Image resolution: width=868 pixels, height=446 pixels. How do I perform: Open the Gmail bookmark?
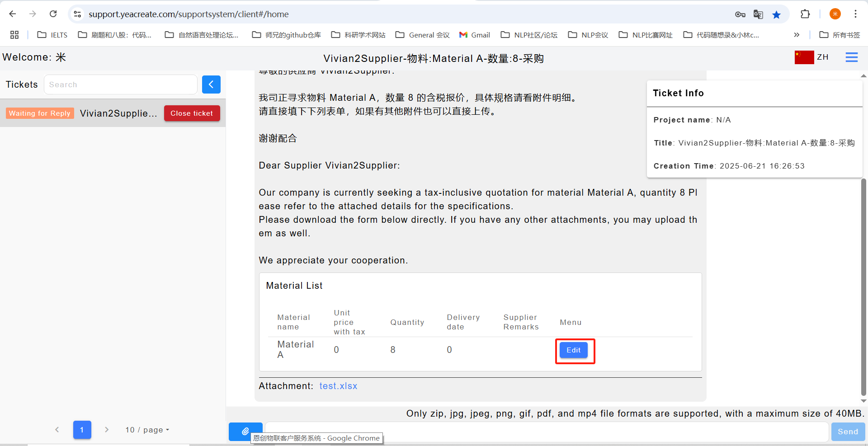(475, 35)
